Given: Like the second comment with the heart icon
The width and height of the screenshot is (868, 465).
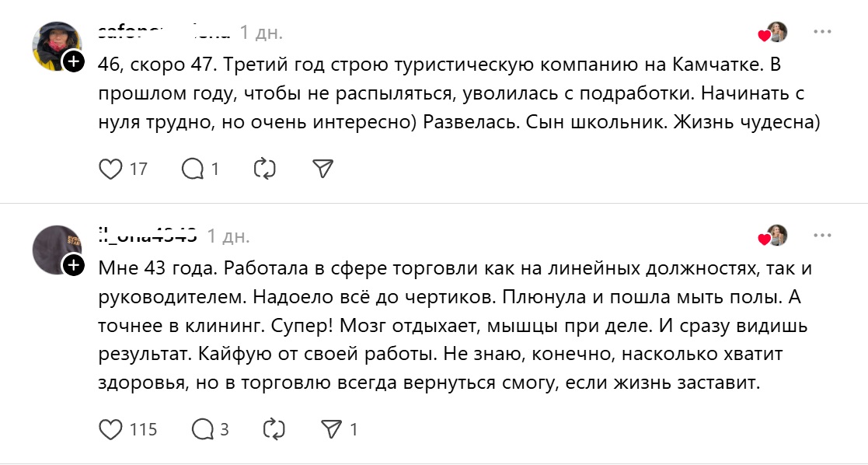Looking at the screenshot, I should tap(110, 428).
